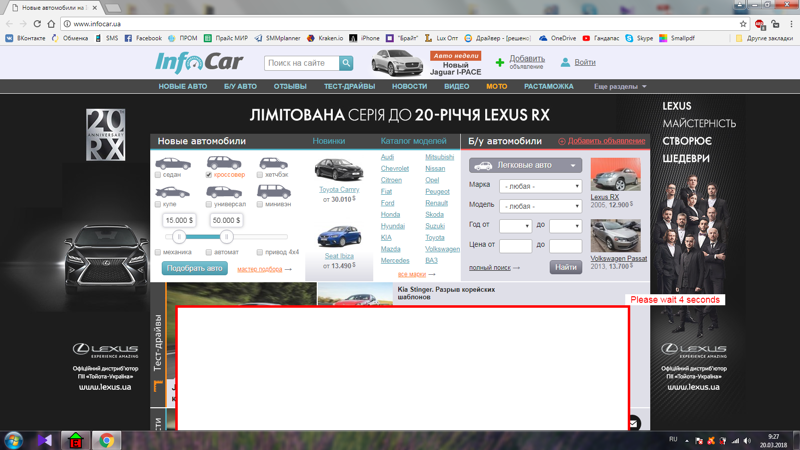Click the crossover car body icon
The height and width of the screenshot is (450, 800).
224,163
